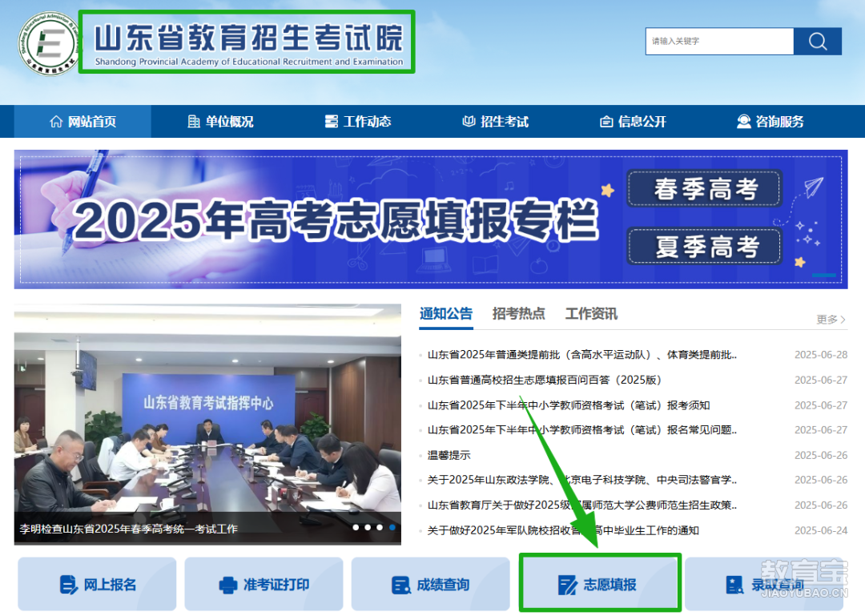Viewport: 865px width, 616px height.
Task: Click the English name Shandong Provincial Academy subtitle
Action: point(249,62)
